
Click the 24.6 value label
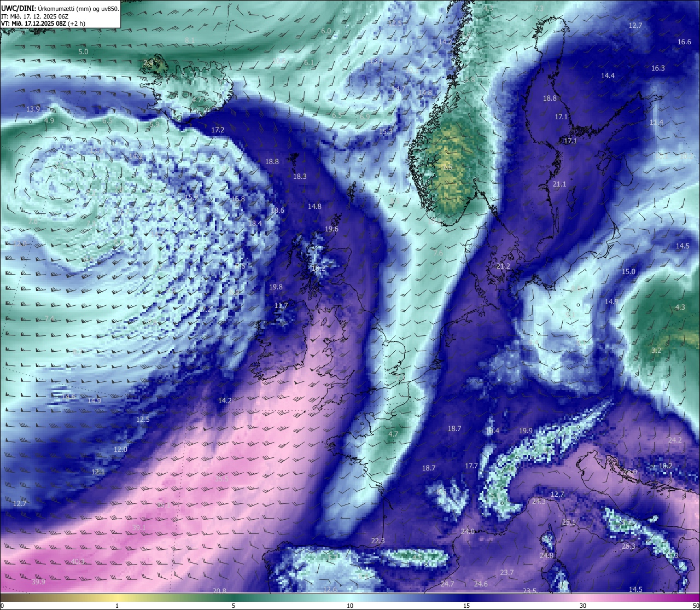[x=481, y=584]
